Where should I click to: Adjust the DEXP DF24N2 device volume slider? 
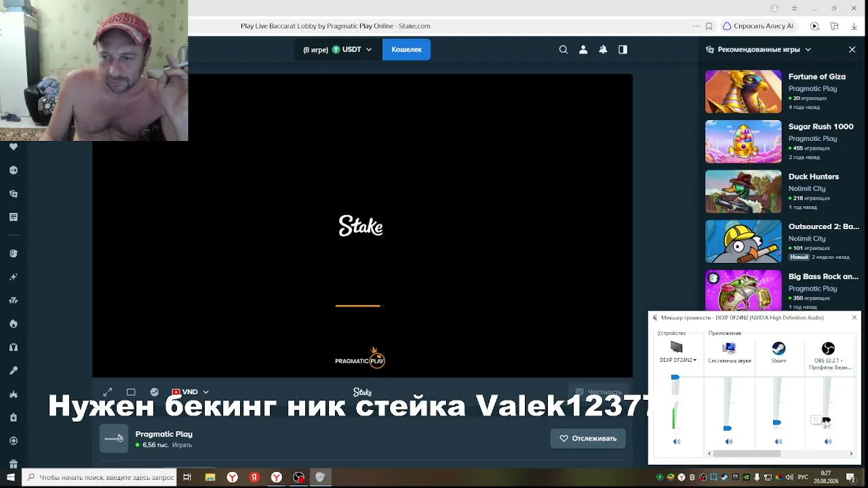pos(675,377)
